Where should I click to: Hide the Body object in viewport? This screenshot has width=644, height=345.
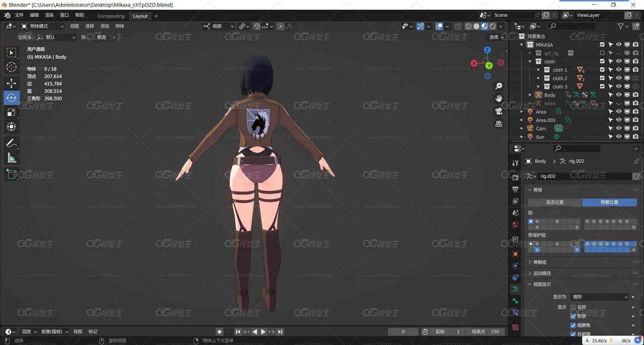tap(619, 95)
